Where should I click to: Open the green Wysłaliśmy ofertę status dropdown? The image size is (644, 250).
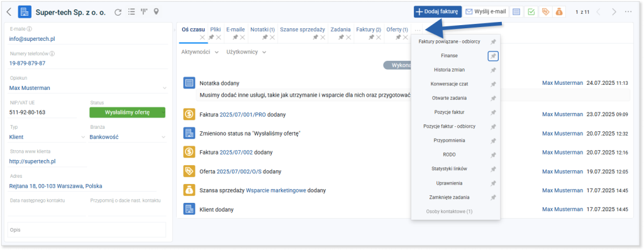(x=127, y=112)
